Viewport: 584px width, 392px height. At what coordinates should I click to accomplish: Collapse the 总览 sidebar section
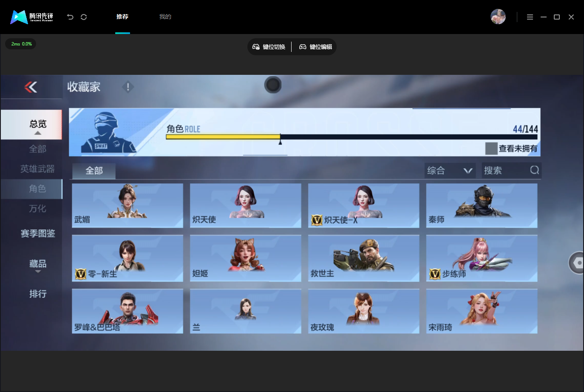[x=31, y=125]
